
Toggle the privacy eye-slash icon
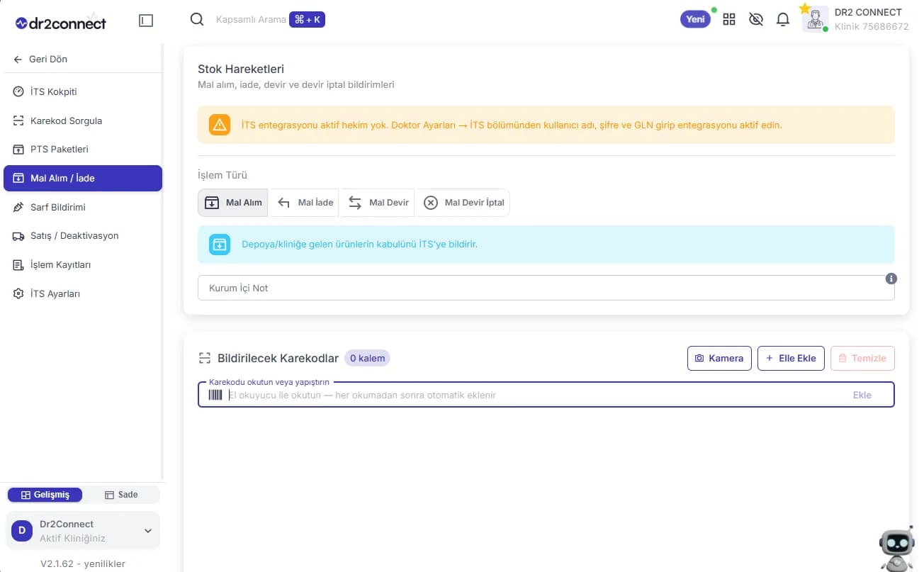[756, 20]
